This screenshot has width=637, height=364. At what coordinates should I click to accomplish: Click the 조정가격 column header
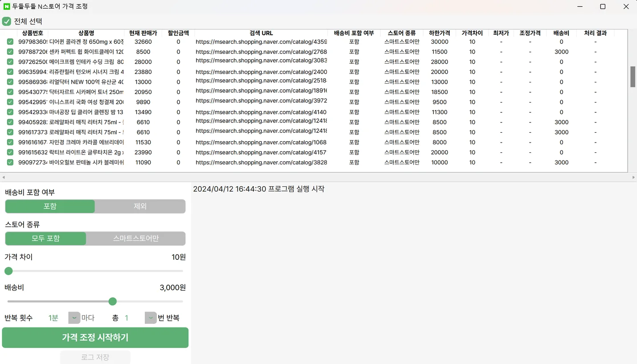(x=530, y=33)
